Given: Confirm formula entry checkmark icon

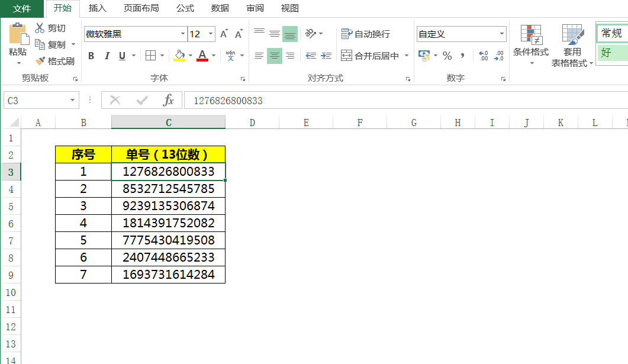Looking at the screenshot, I should [x=142, y=100].
